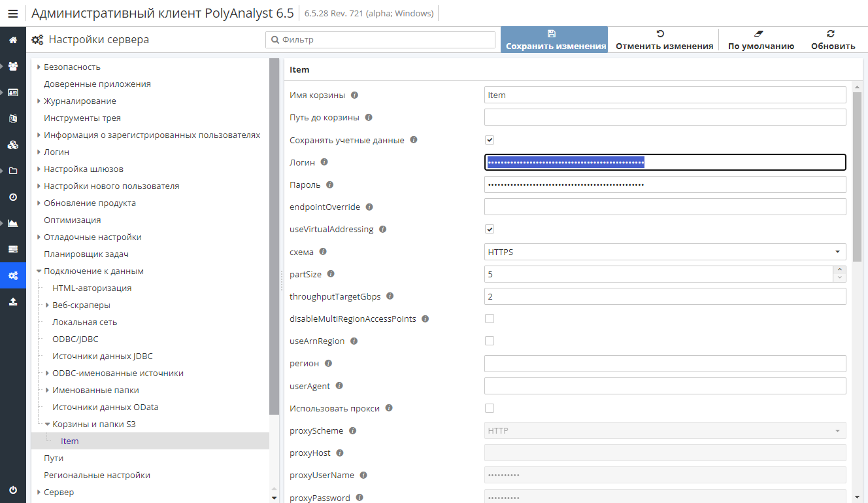Select Инструменты трея in tree
Screen dimensions: 868x503
(x=82, y=118)
